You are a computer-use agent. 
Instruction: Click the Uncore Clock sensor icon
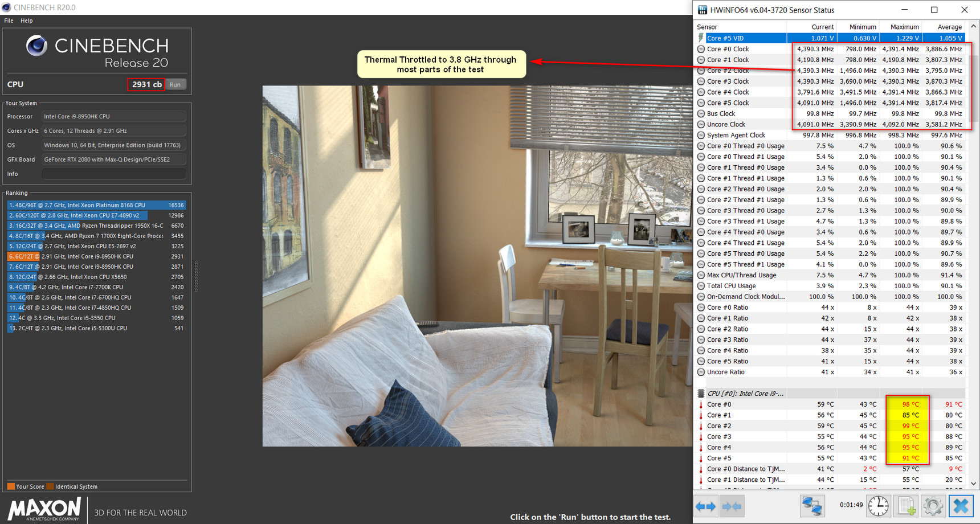(x=701, y=124)
